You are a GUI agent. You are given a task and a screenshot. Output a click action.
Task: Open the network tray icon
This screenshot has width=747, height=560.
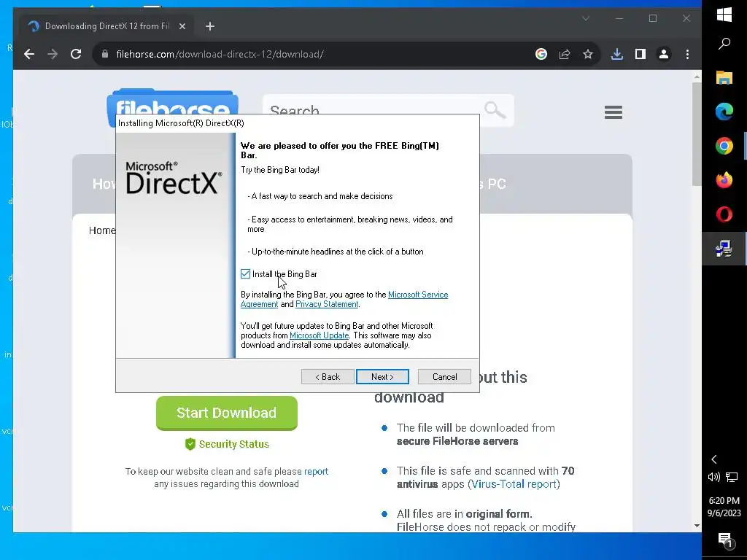732,477
